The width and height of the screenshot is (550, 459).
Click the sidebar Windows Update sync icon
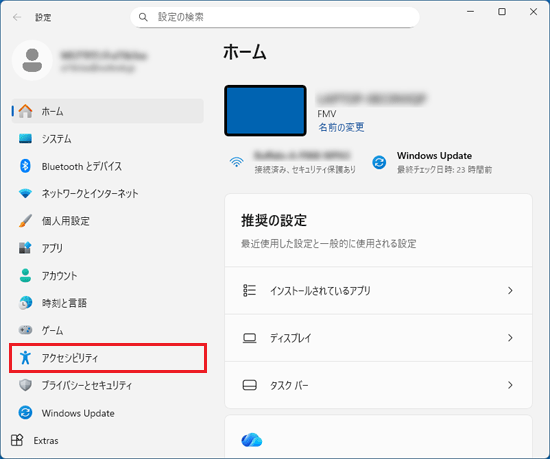point(25,413)
